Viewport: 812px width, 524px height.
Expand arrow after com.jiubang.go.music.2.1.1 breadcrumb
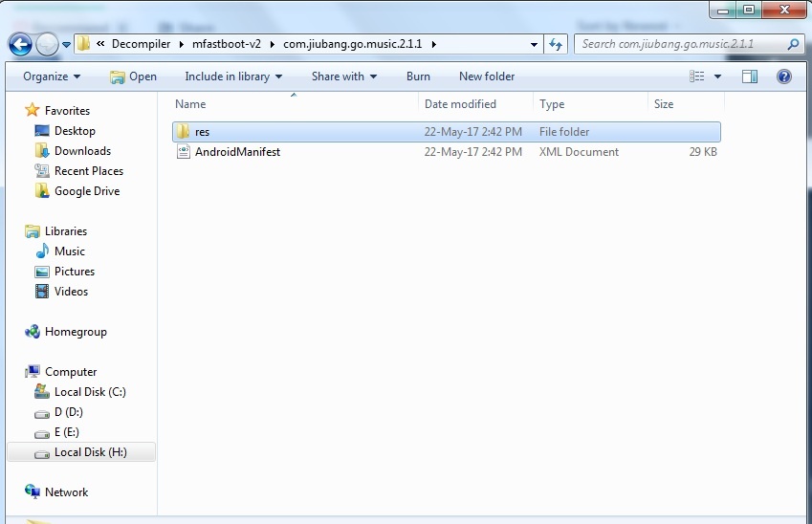pos(433,45)
